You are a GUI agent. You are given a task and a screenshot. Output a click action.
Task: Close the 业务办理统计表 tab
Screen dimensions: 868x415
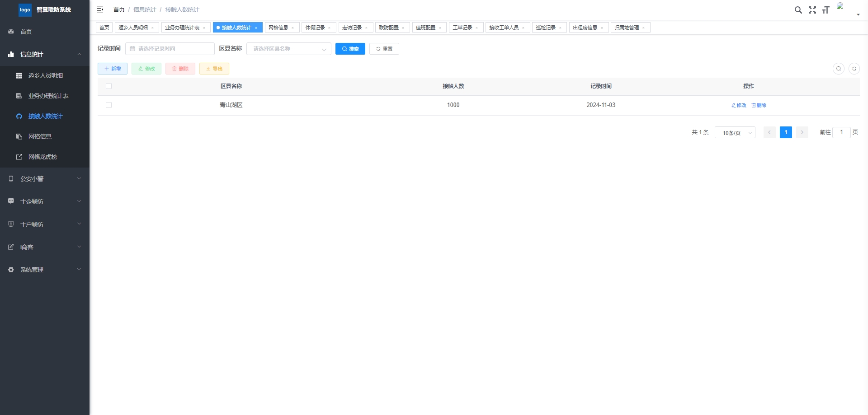click(x=204, y=28)
